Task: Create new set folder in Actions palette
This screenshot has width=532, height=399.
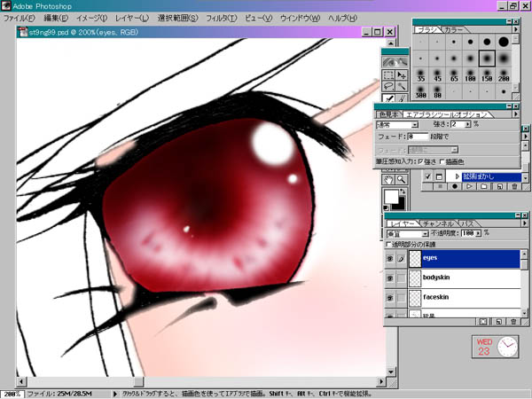Action: point(484,186)
